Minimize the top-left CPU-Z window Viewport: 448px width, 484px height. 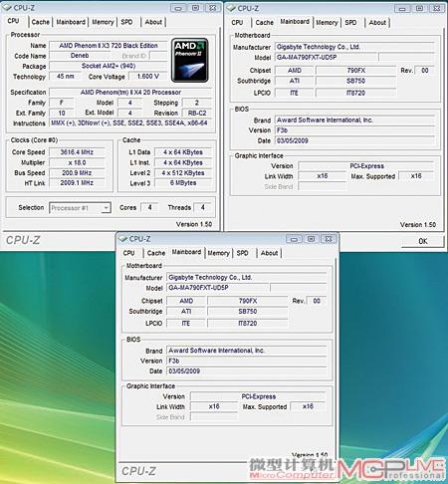[178, 8]
